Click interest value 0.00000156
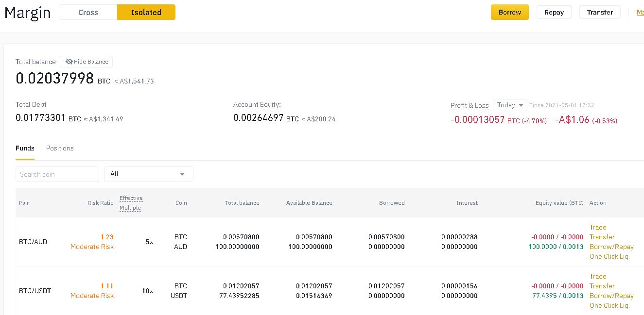Screen dimensions: 644x315 pyautogui.click(x=459, y=286)
